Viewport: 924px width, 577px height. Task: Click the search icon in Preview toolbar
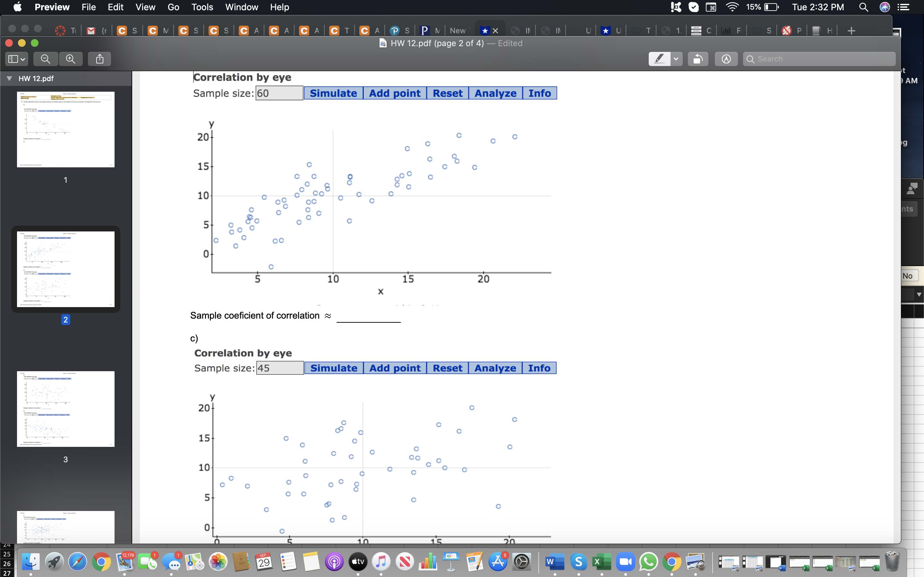point(750,59)
